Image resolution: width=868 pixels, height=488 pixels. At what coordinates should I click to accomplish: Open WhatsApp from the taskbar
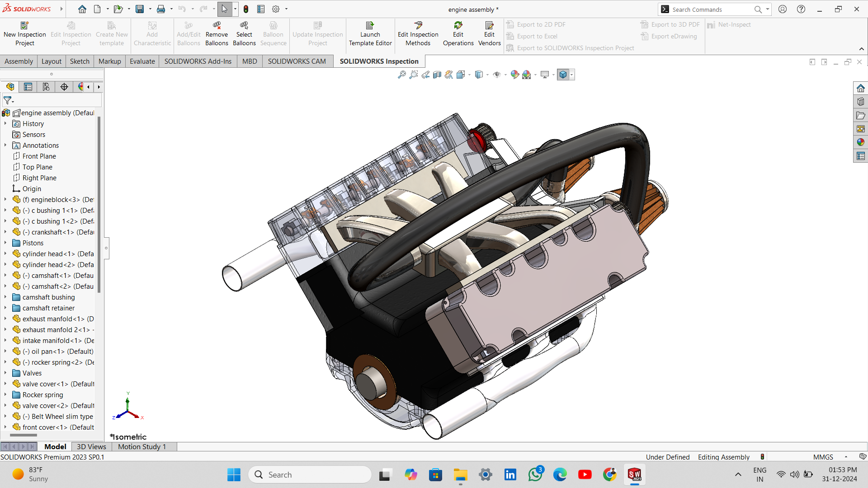pyautogui.click(x=535, y=475)
